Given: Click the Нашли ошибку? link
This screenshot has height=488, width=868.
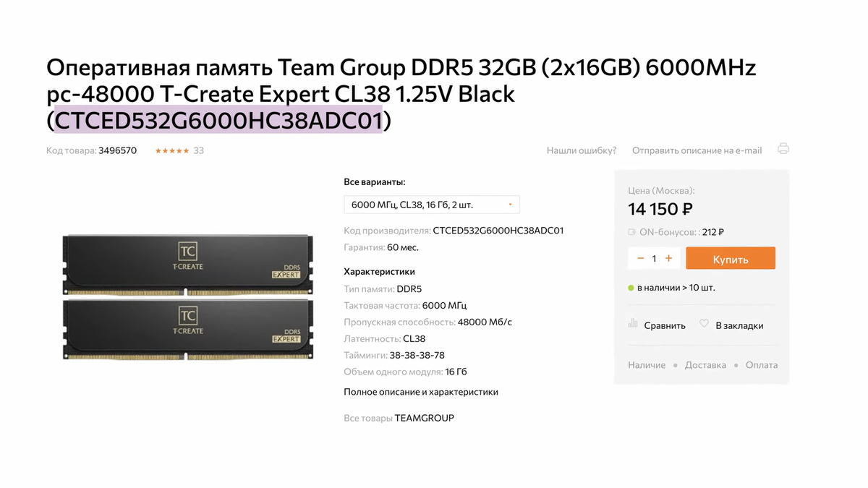Looking at the screenshot, I should 582,150.
